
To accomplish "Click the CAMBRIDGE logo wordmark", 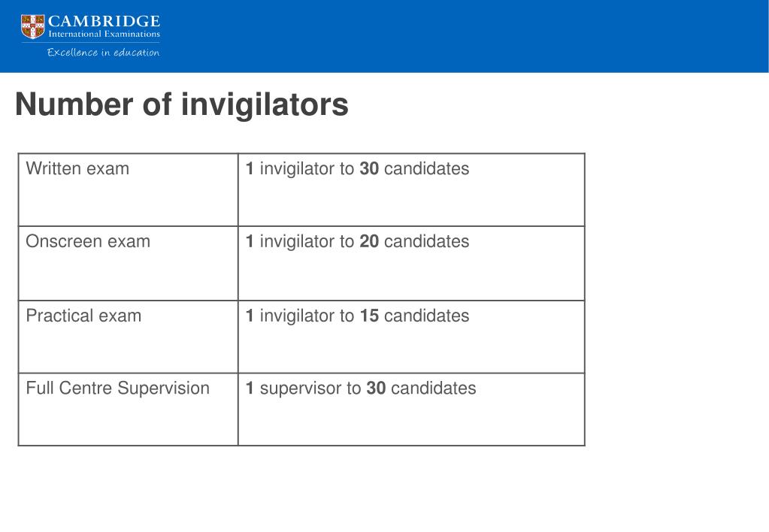I will click(x=104, y=21).
